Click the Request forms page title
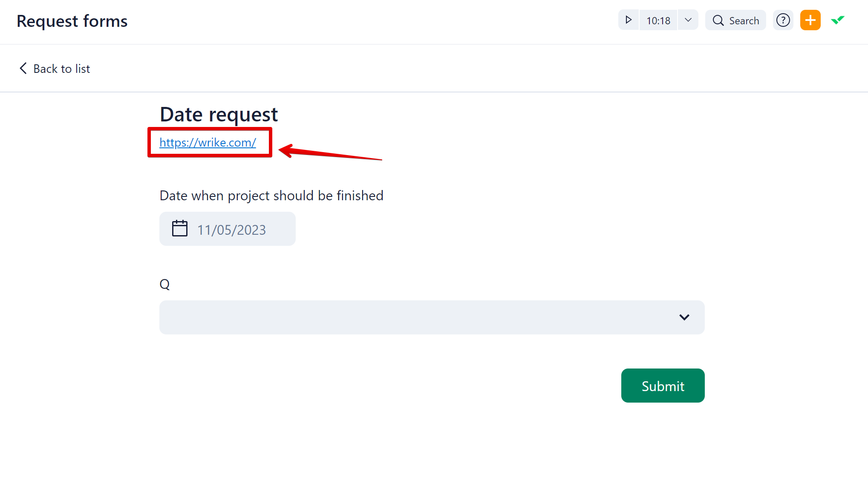 click(x=72, y=21)
